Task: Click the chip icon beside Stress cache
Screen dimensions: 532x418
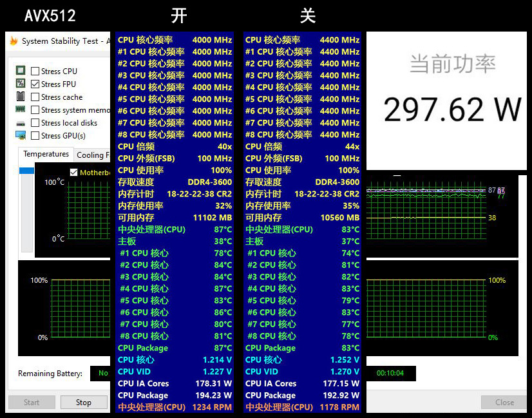Action: click(x=21, y=97)
